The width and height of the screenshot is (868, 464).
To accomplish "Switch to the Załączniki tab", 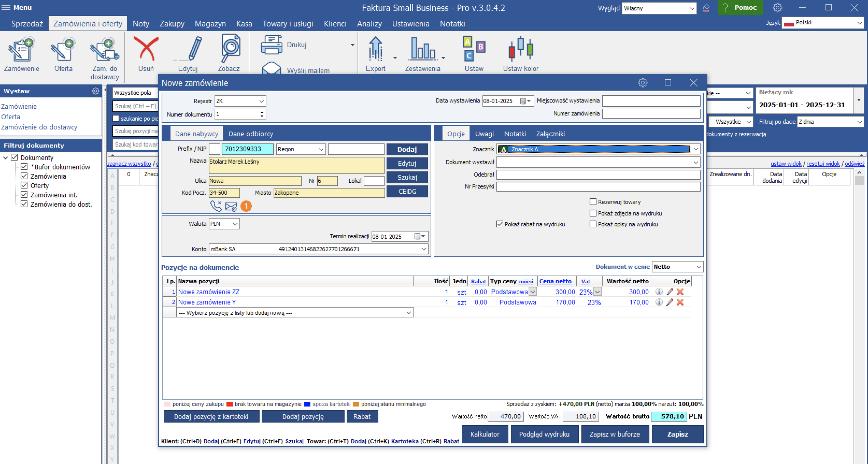I will tap(550, 134).
